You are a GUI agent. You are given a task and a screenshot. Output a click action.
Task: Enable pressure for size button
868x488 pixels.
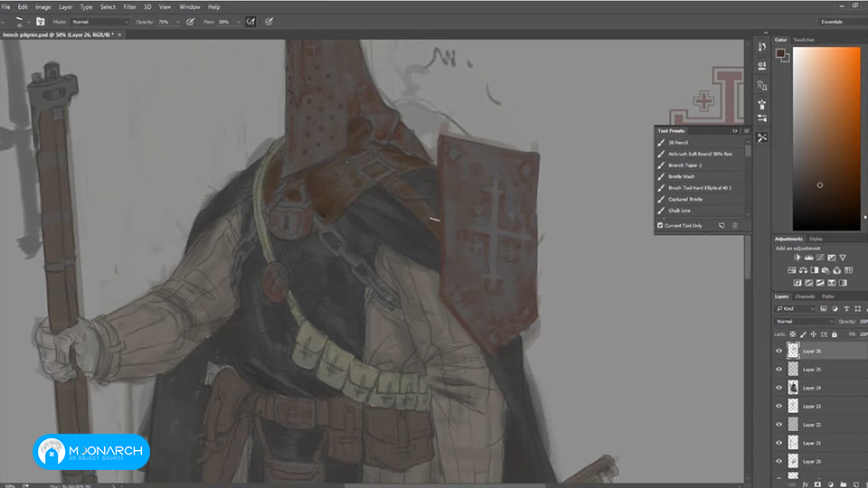tap(269, 22)
